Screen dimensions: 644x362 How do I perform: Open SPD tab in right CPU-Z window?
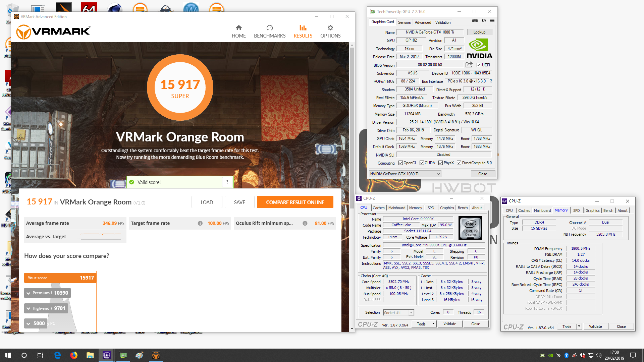pyautogui.click(x=576, y=210)
